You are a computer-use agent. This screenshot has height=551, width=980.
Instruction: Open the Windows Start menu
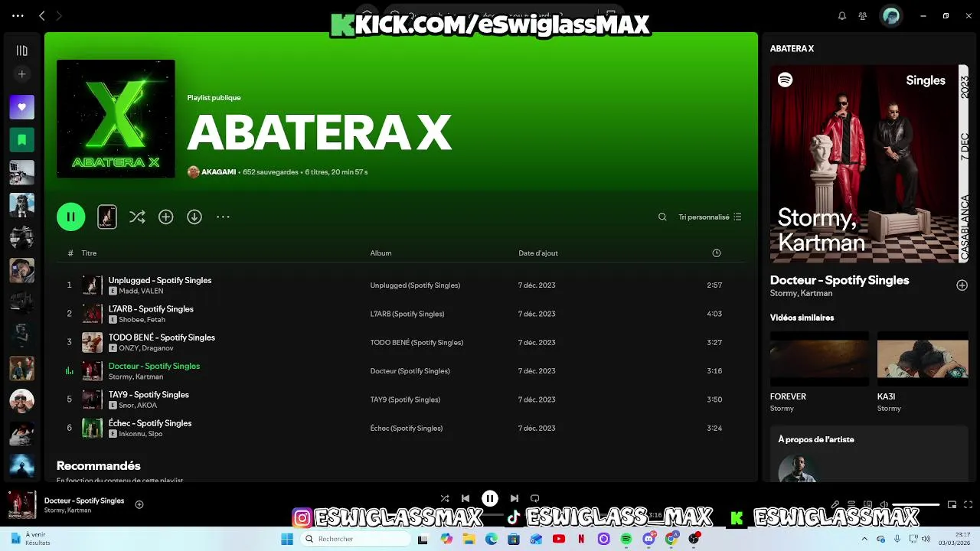[287, 539]
